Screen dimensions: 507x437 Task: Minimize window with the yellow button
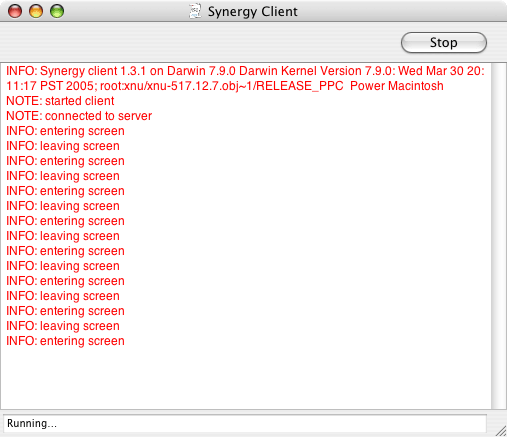pyautogui.click(x=36, y=11)
